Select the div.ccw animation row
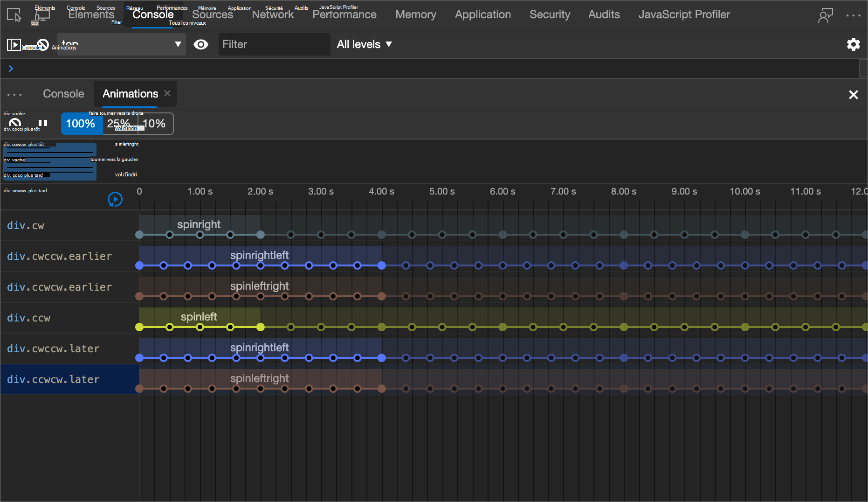The image size is (868, 502). (x=28, y=318)
